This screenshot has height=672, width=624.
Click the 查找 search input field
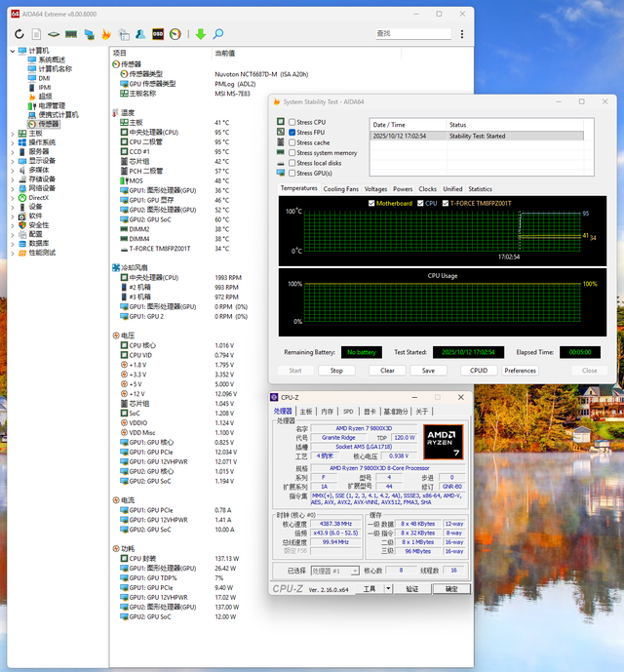(x=413, y=33)
